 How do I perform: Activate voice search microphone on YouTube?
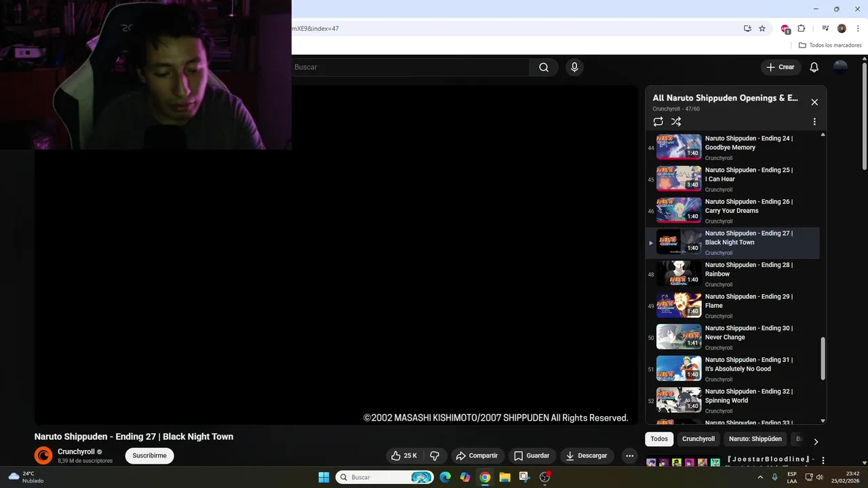click(x=574, y=67)
